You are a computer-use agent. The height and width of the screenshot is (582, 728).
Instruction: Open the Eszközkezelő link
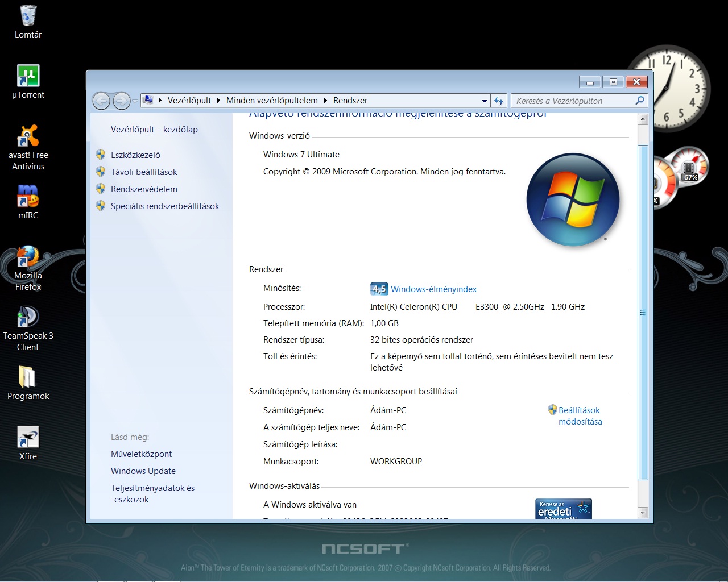coord(135,155)
